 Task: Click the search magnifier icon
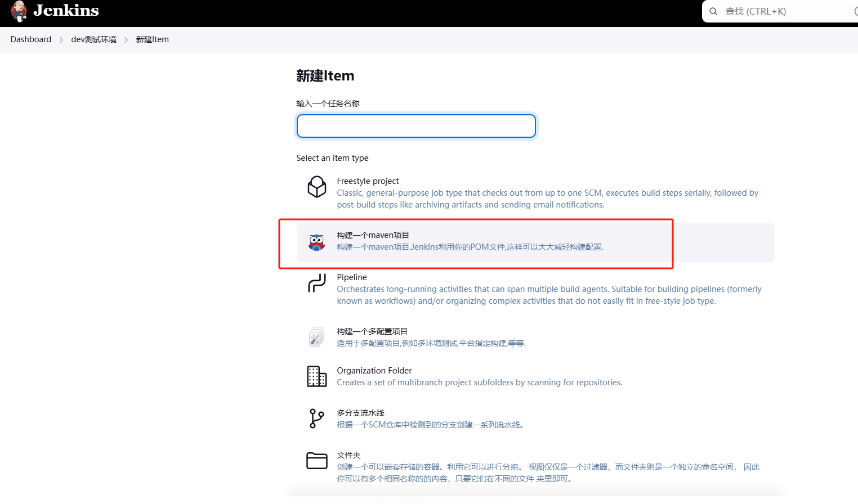713,11
